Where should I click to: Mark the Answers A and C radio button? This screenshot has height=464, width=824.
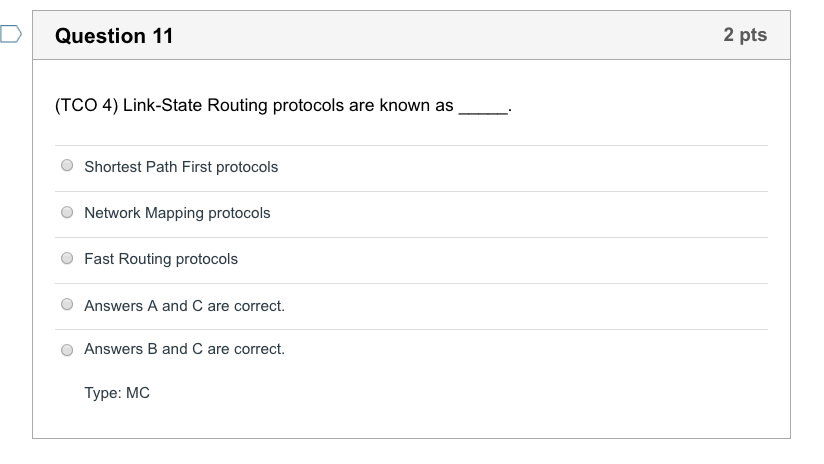coord(67,305)
